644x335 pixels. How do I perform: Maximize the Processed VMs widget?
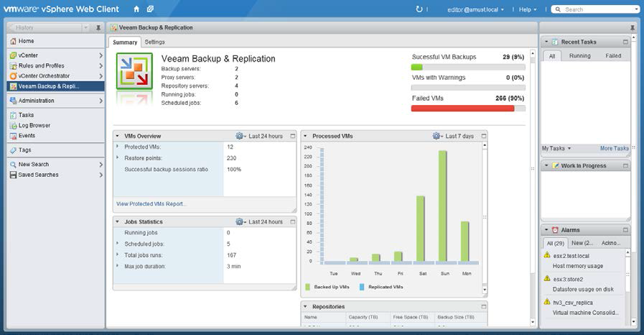tap(484, 136)
